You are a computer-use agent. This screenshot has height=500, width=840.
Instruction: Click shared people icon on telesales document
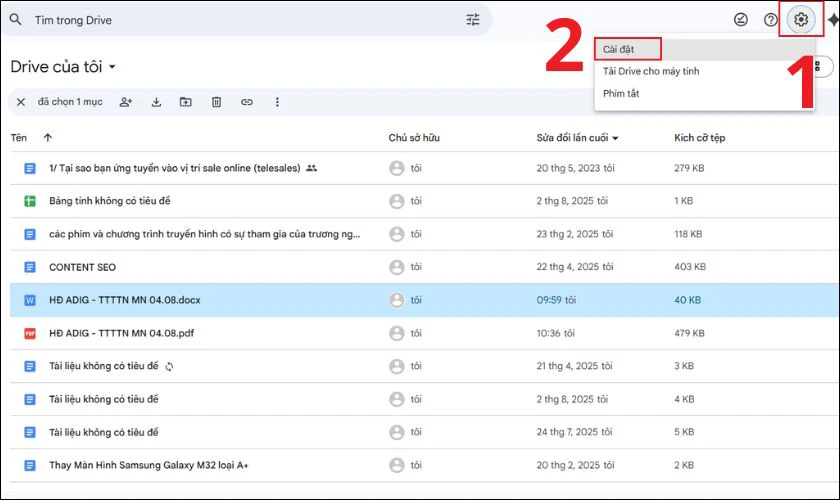311,168
